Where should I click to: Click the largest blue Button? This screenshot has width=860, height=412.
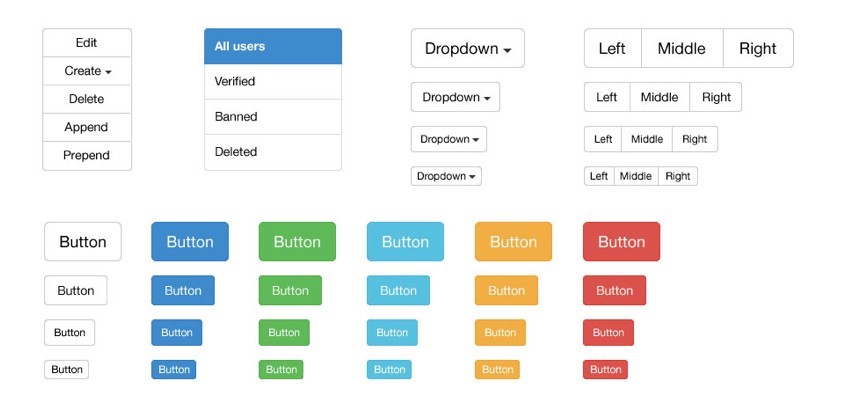(x=190, y=241)
